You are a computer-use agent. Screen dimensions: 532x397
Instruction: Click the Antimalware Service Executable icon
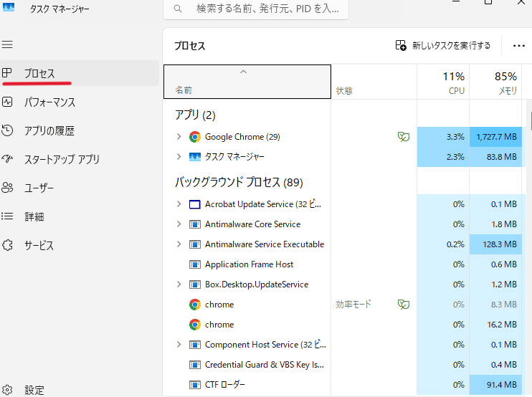(195, 244)
